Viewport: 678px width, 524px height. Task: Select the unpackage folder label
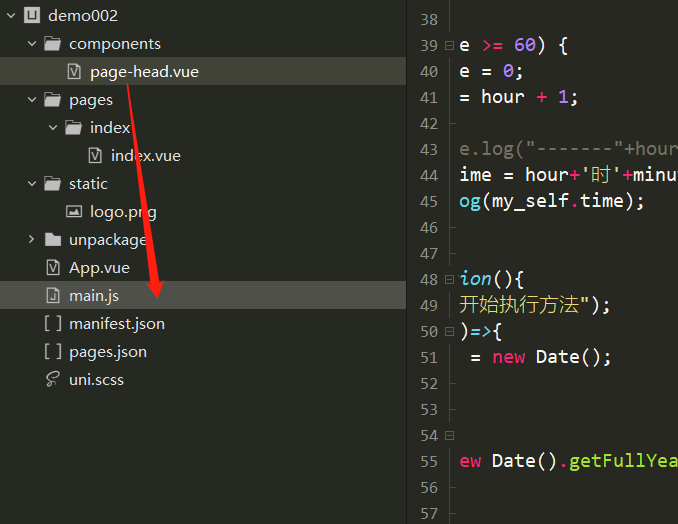pyautogui.click(x=108, y=240)
